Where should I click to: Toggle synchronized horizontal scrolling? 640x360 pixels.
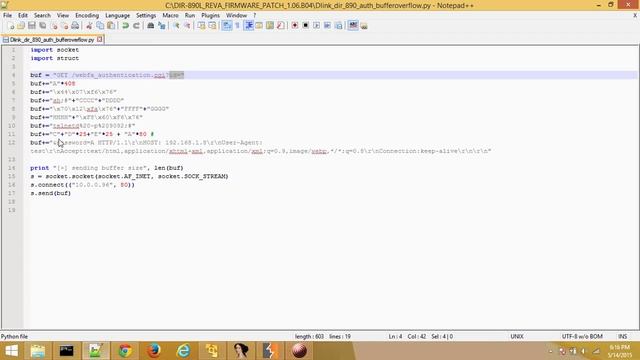coord(212,26)
